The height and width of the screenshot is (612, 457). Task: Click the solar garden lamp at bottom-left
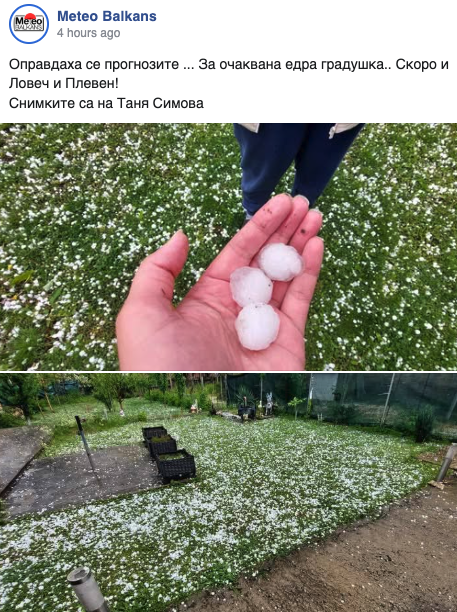pos(87,589)
